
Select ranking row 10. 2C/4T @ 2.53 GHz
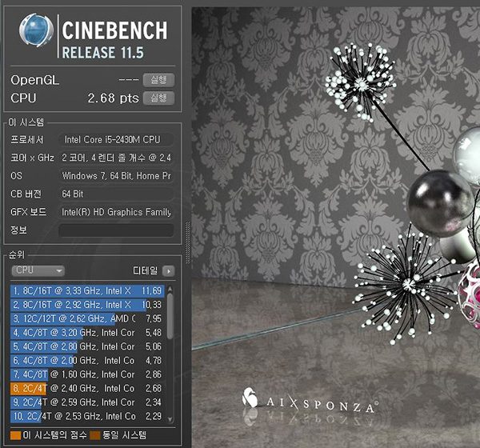coord(87,416)
